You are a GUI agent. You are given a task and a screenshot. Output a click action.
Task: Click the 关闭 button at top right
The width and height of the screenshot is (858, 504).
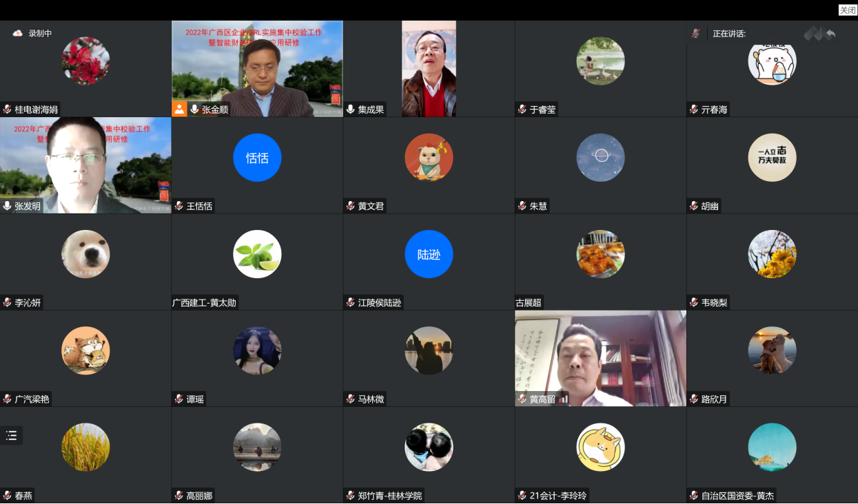pyautogui.click(x=847, y=10)
